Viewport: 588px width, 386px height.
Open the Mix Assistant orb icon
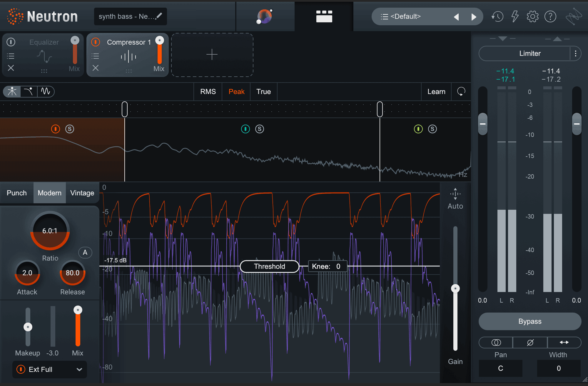tap(265, 16)
